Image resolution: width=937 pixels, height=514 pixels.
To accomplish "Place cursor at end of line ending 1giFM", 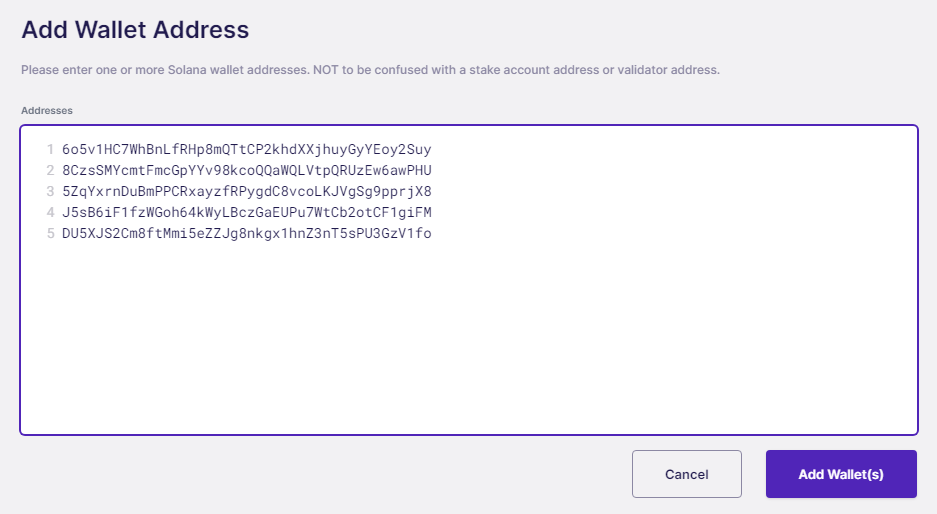I will [x=432, y=212].
